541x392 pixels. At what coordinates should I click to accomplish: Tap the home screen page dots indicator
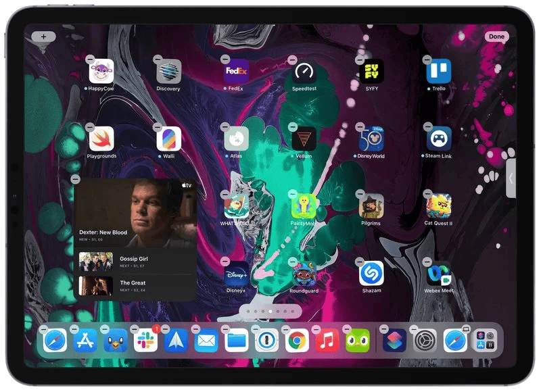click(270, 312)
